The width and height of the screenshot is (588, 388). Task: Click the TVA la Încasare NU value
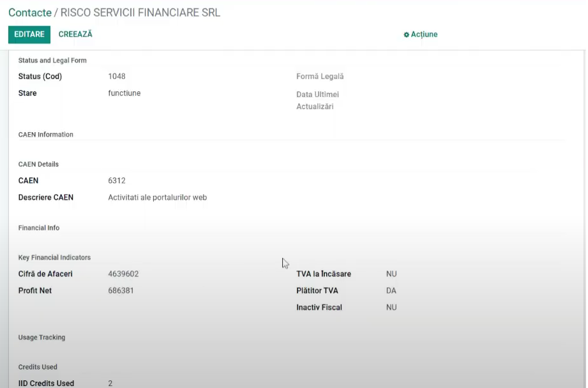point(391,274)
